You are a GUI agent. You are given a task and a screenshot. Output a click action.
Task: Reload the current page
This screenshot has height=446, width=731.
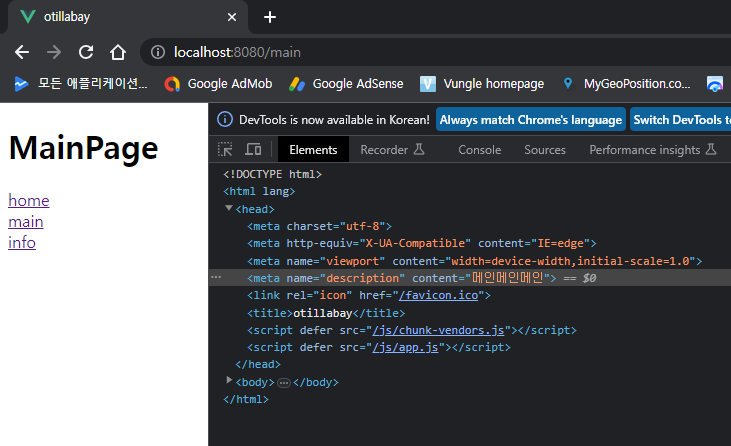[86, 52]
